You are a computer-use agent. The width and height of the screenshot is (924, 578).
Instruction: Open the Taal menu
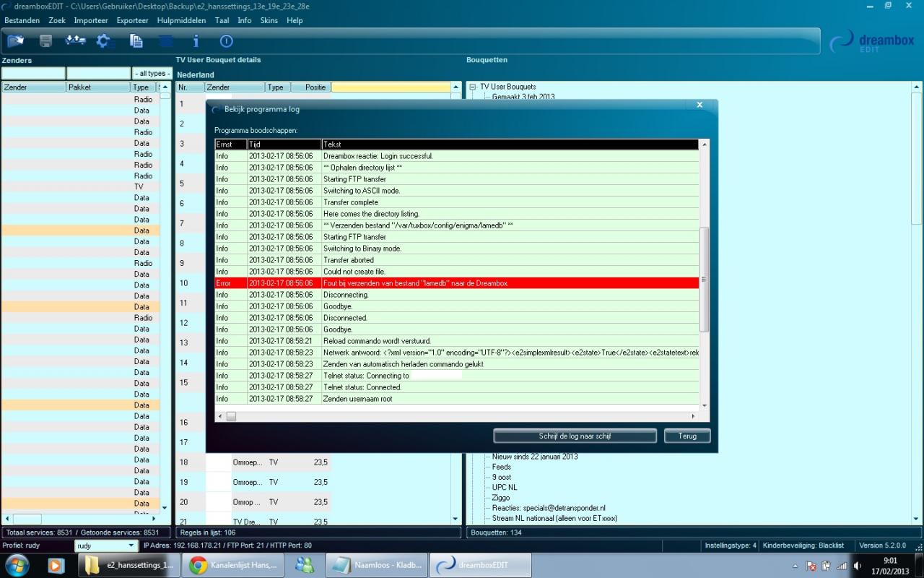coord(222,20)
